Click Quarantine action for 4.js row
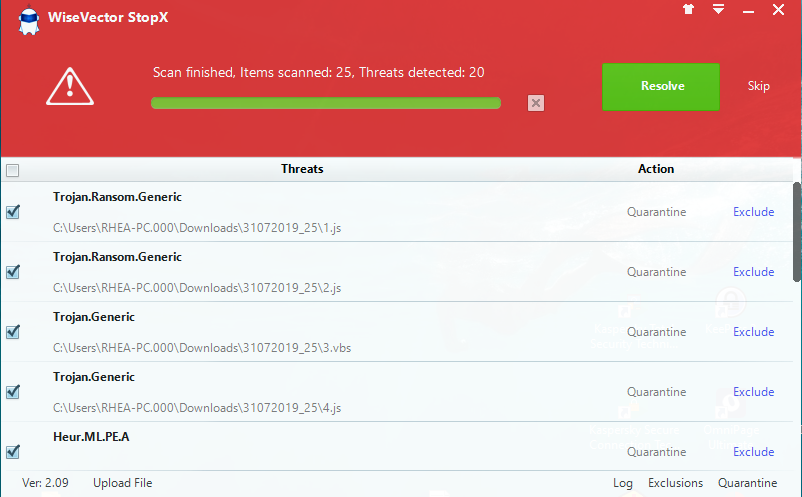Image resolution: width=802 pixels, height=497 pixels. tap(657, 392)
